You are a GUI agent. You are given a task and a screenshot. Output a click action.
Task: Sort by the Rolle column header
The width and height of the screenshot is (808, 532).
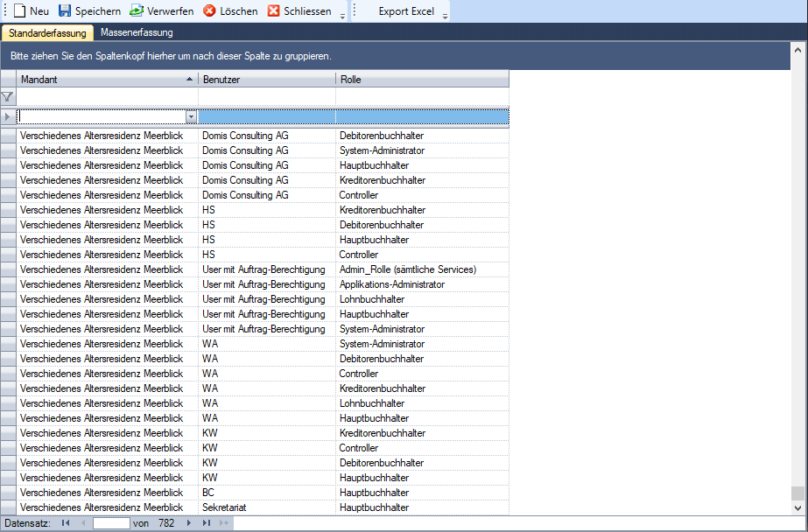[420, 80]
